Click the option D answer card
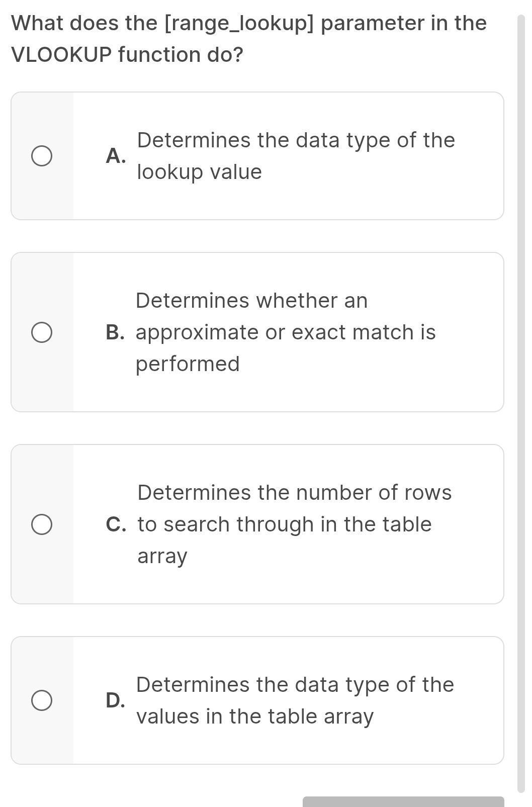This screenshot has width=532, height=807. pos(257,699)
